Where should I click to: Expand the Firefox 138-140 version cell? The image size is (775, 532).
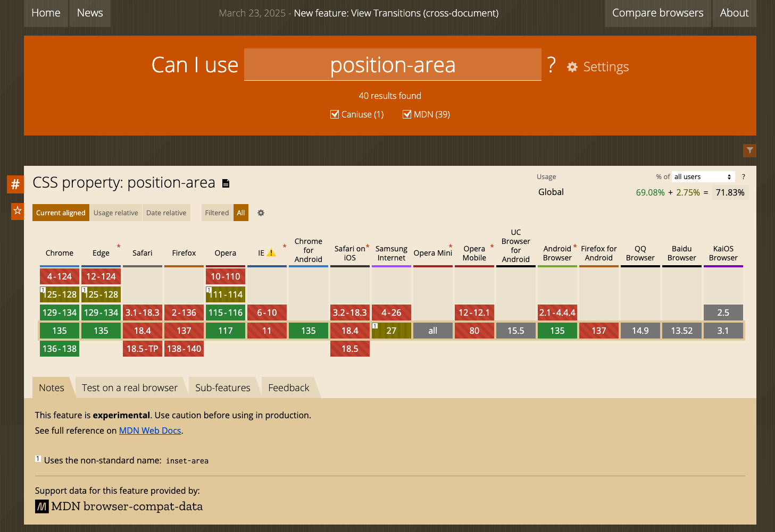[x=184, y=349]
